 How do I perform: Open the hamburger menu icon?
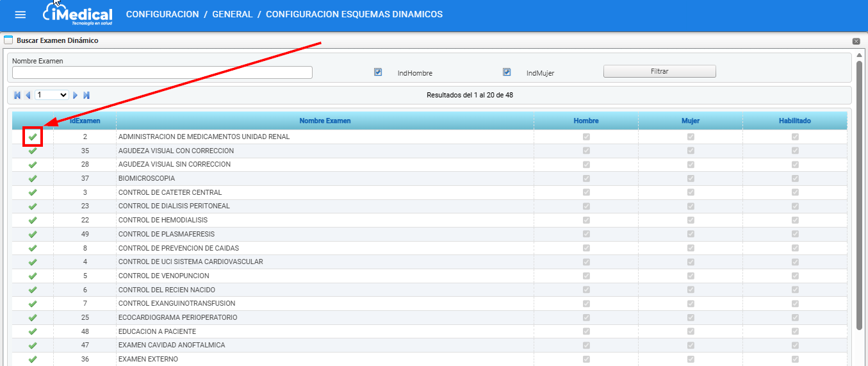[x=20, y=15]
